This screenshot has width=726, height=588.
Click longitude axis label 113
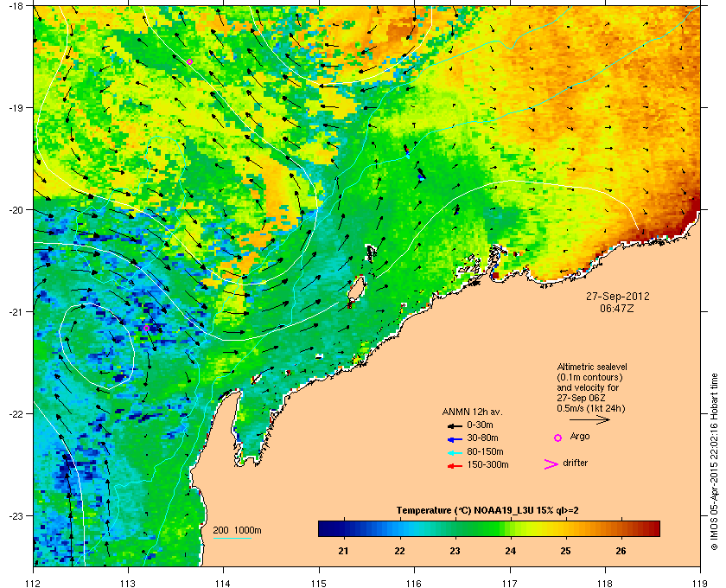pyautogui.click(x=128, y=583)
